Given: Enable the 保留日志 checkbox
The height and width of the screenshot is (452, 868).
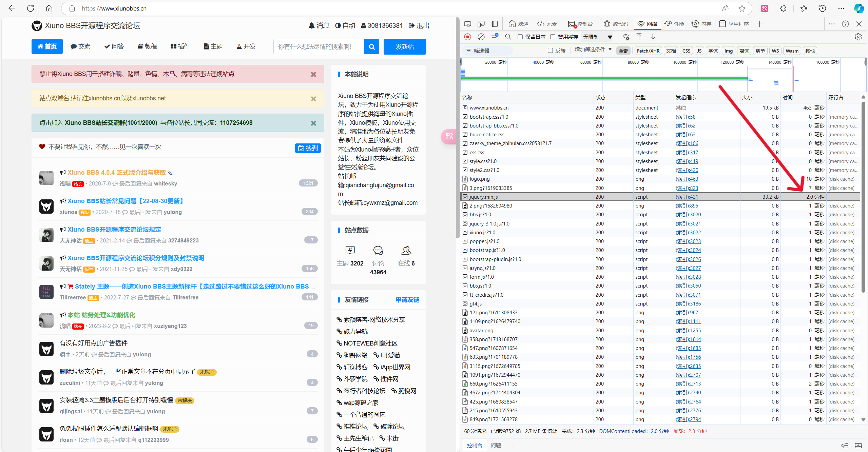Looking at the screenshot, I should coord(520,37).
